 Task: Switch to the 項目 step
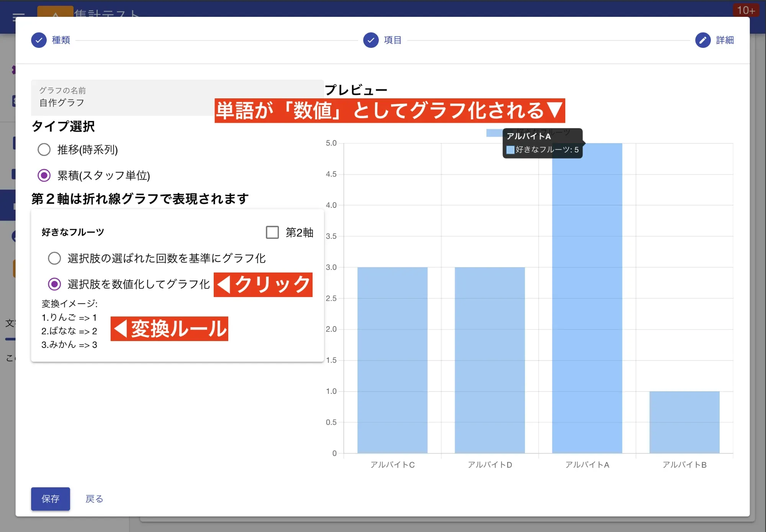pyautogui.click(x=391, y=40)
